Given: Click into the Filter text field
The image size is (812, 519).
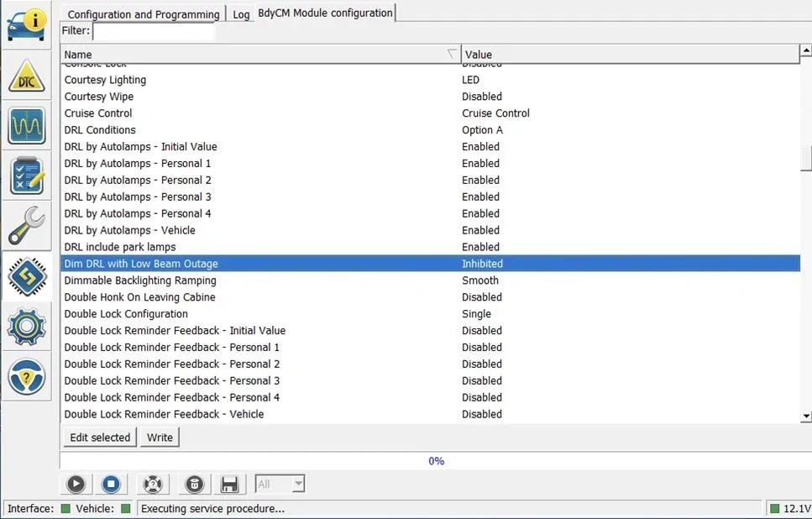Looking at the screenshot, I should coord(154,31).
